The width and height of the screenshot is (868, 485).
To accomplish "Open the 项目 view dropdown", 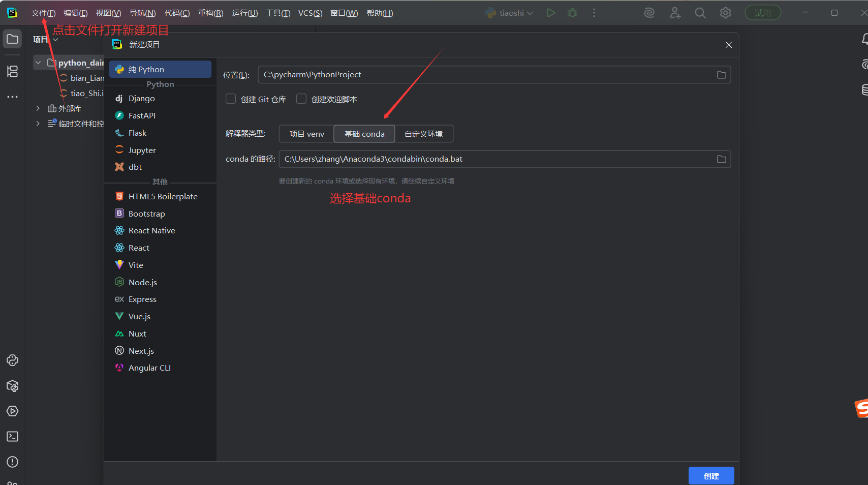I will pos(46,39).
